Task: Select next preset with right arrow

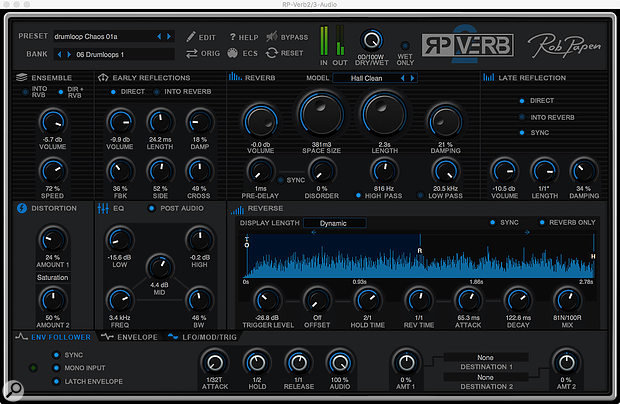Action: [169, 36]
